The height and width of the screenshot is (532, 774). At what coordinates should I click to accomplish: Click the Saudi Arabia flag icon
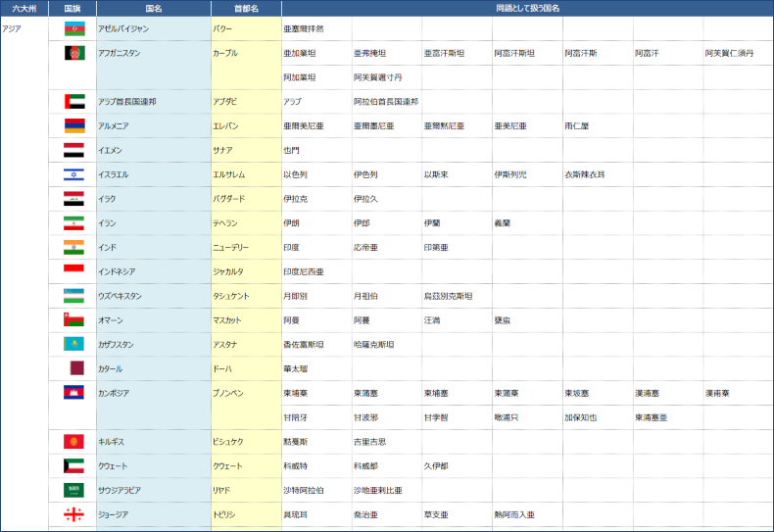coord(73,490)
